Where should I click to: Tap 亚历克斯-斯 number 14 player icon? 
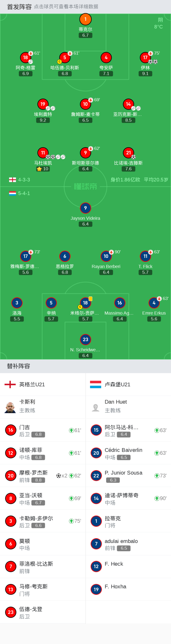pos(128,104)
